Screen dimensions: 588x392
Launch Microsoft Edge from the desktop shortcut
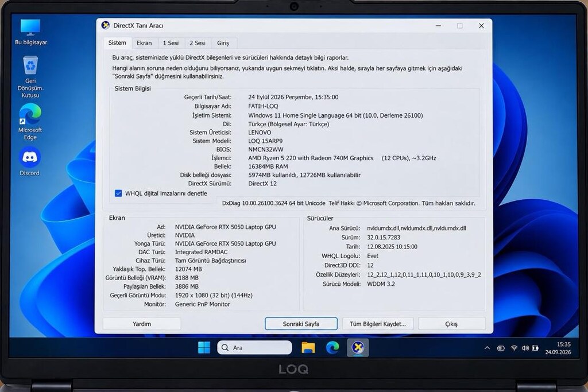(x=30, y=122)
